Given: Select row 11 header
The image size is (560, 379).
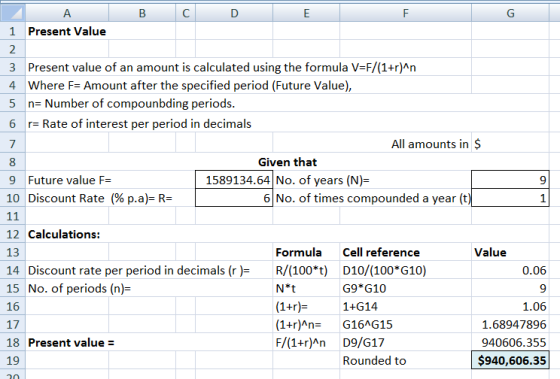Looking at the screenshot, I should pos(13,216).
